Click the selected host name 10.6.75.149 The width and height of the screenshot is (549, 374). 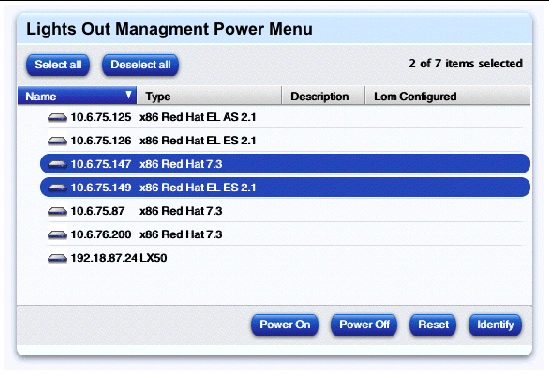tap(101, 187)
